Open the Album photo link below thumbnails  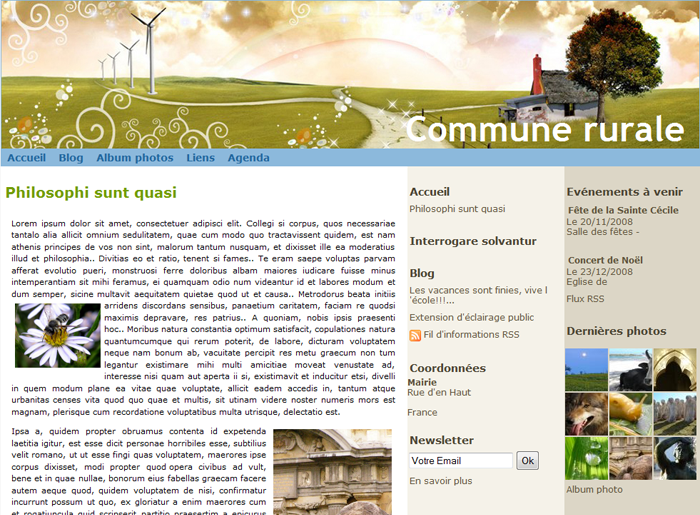pos(594,490)
